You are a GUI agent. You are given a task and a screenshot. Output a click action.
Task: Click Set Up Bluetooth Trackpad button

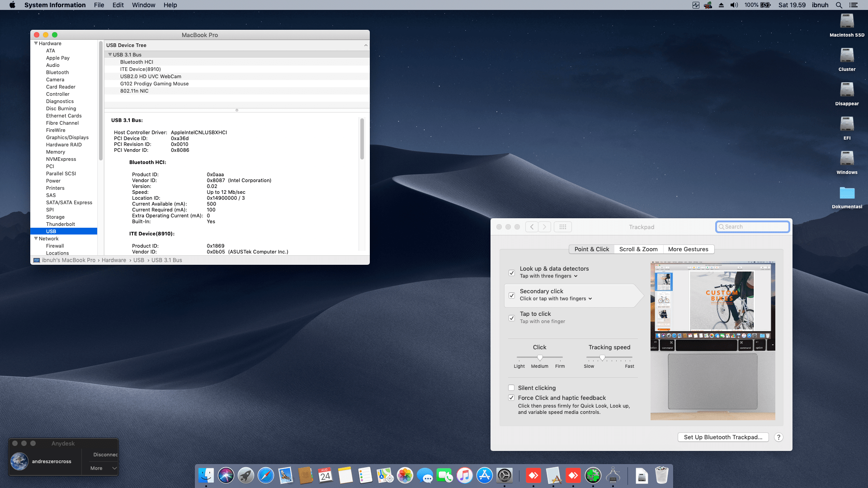click(x=723, y=437)
